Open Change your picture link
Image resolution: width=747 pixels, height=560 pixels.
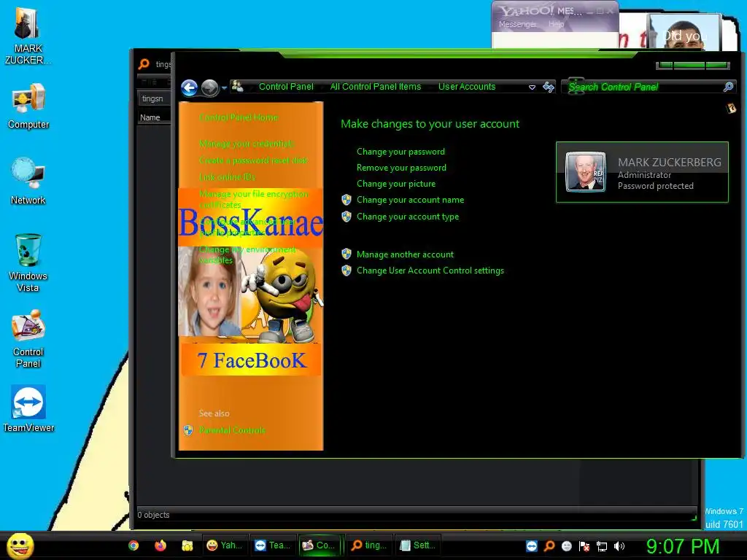tap(396, 184)
